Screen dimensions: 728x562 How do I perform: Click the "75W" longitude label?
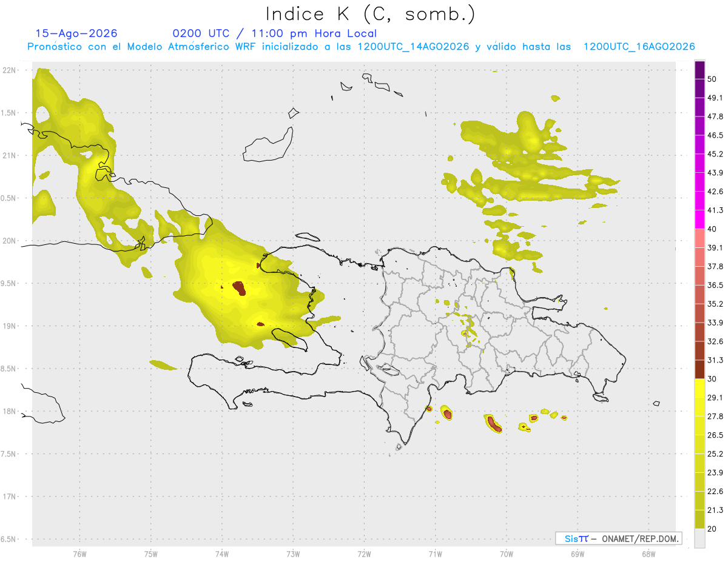(x=150, y=554)
